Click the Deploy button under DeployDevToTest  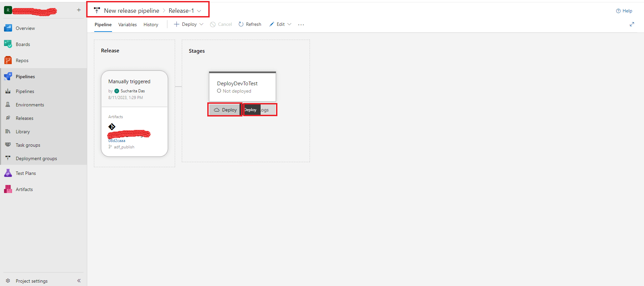225,110
